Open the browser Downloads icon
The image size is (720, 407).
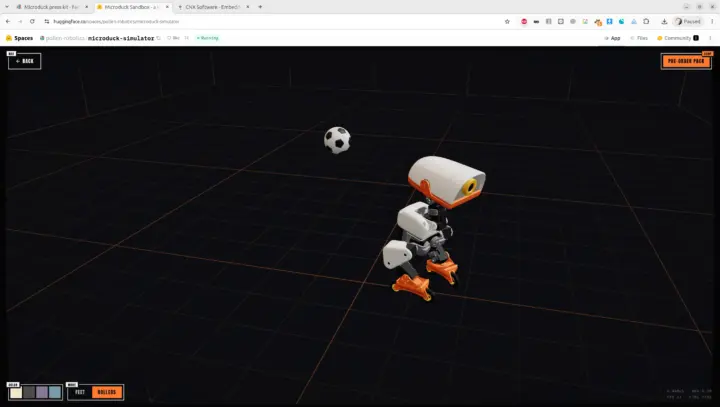point(664,22)
